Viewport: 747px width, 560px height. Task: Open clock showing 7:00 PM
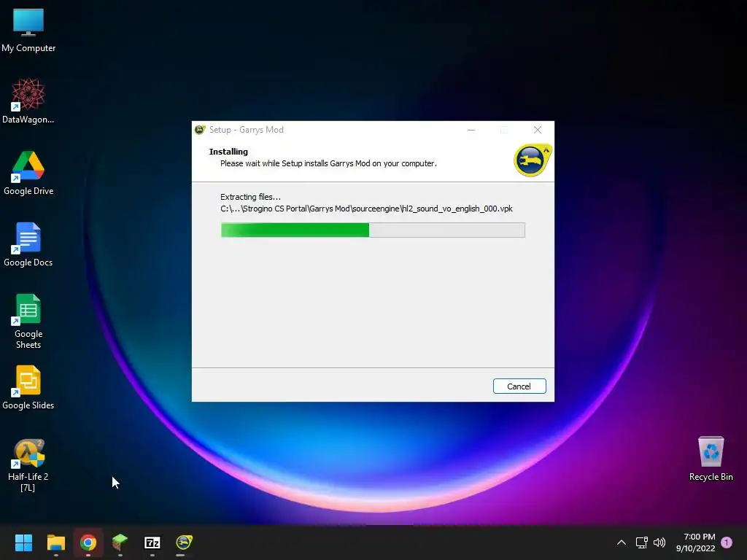tap(696, 542)
